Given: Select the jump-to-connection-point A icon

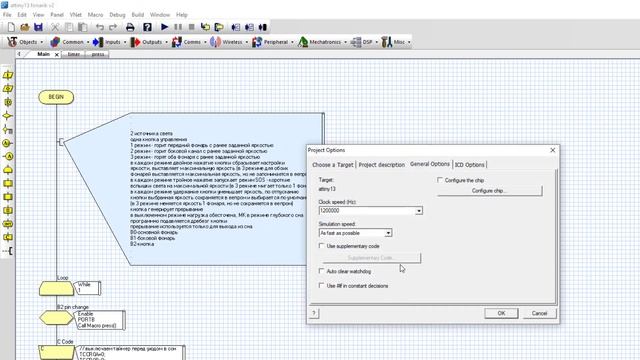Looking at the screenshot, I should point(8,156).
